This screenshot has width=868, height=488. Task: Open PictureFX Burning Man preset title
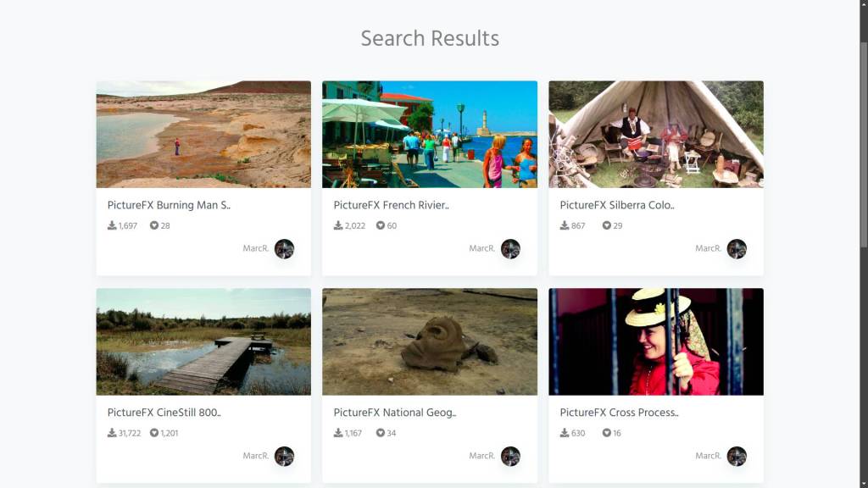[x=169, y=205]
